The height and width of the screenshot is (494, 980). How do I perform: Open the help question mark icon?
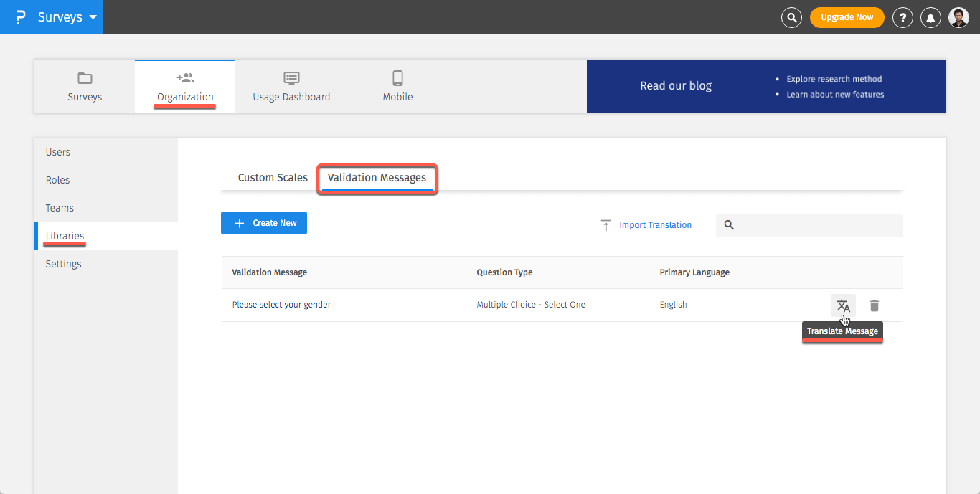pos(903,17)
